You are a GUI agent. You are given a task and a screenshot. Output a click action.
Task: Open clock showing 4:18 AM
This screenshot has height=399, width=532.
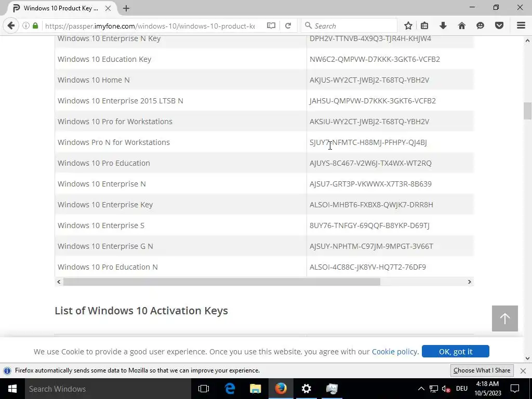487,389
